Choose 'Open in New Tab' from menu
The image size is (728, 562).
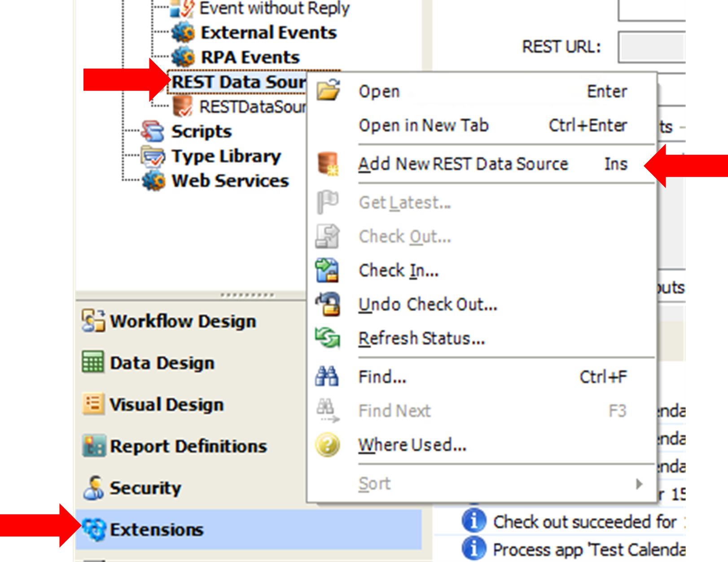coord(424,126)
